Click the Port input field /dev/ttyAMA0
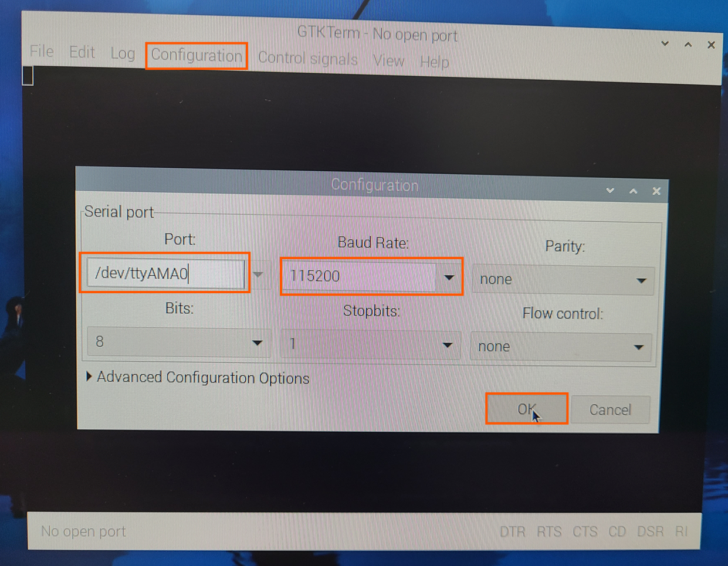The image size is (728, 566). (165, 273)
